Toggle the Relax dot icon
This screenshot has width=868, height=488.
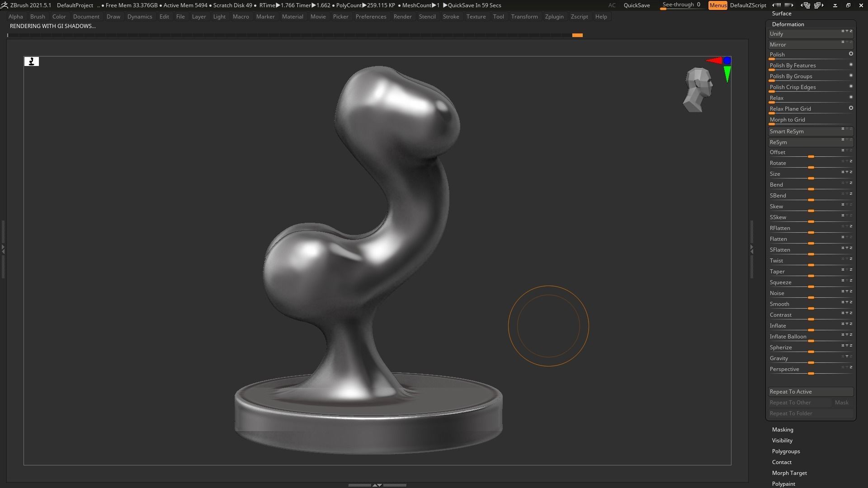(x=851, y=97)
